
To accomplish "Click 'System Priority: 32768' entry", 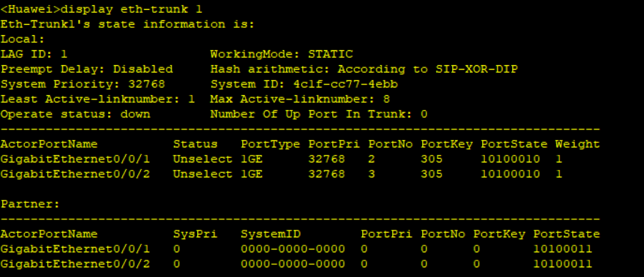I will coord(83,84).
